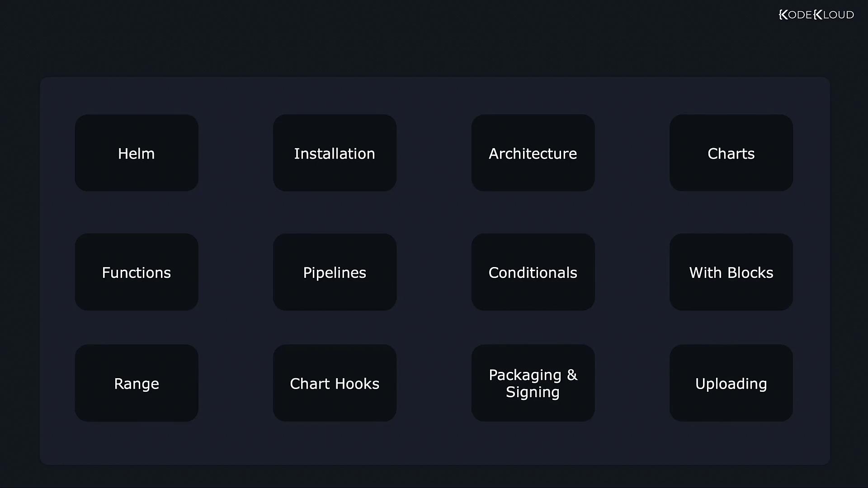Click the Pipelines topic tile

[335, 272]
